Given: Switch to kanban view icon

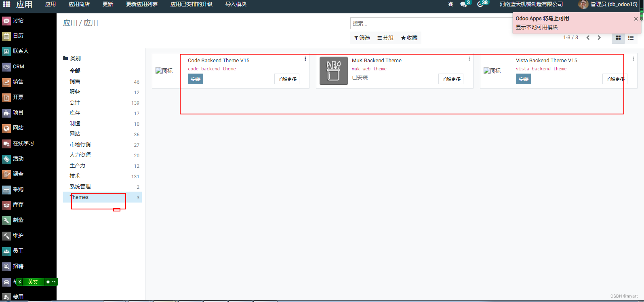Looking at the screenshot, I should pyautogui.click(x=618, y=38).
